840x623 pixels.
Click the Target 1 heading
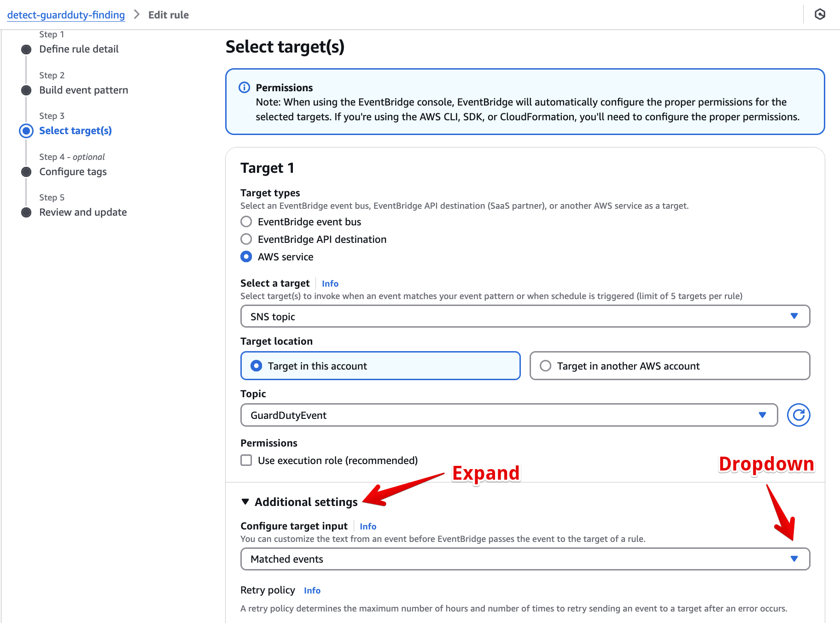pyautogui.click(x=267, y=168)
